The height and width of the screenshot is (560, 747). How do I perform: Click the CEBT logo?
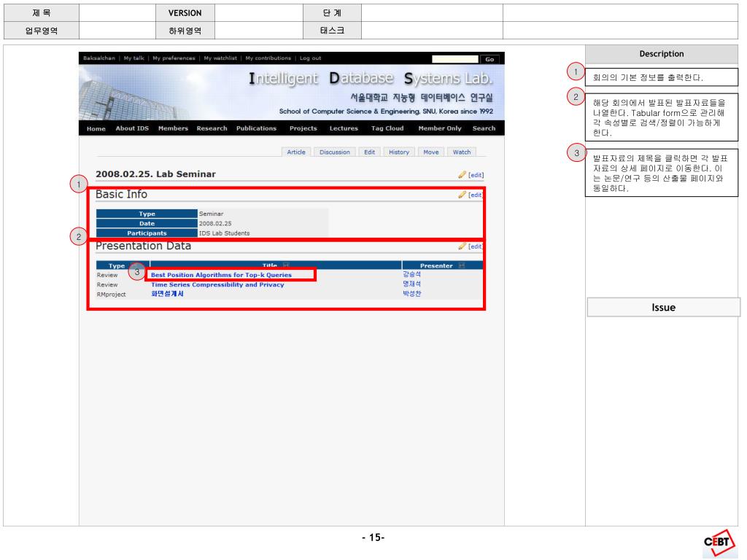[719, 542]
